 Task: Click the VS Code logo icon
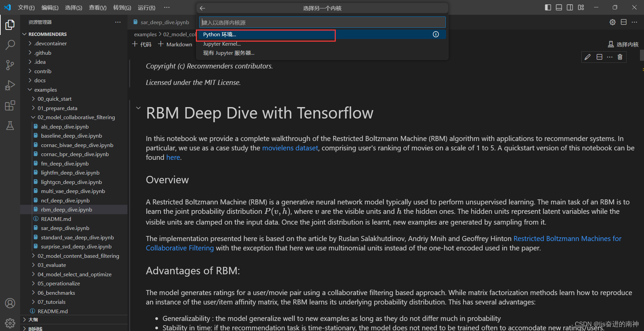point(7,7)
